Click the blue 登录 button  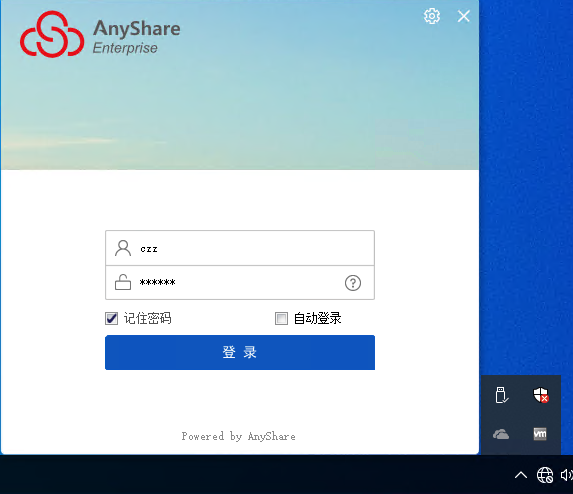point(240,352)
